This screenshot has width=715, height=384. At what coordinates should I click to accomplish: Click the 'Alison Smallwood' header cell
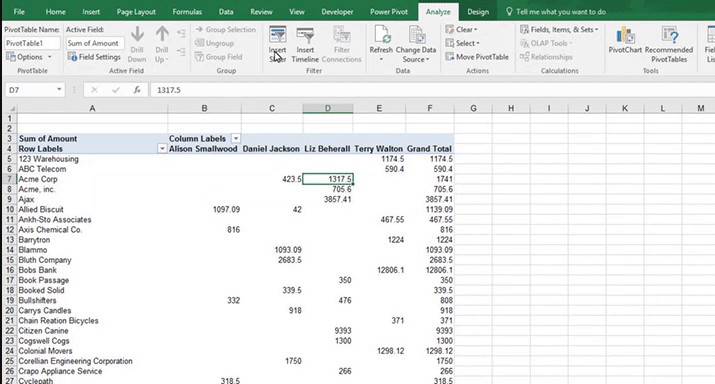click(204, 149)
